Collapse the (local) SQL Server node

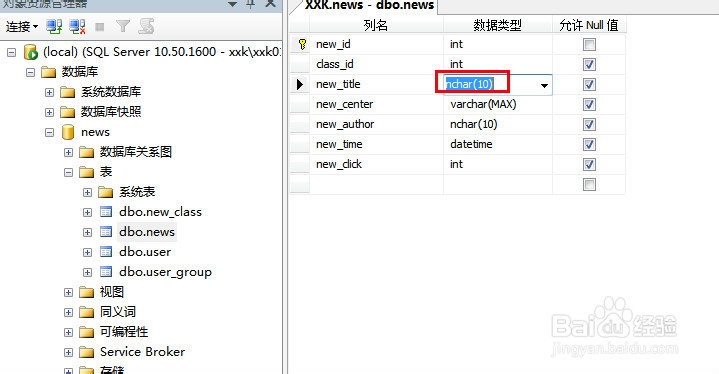point(11,52)
